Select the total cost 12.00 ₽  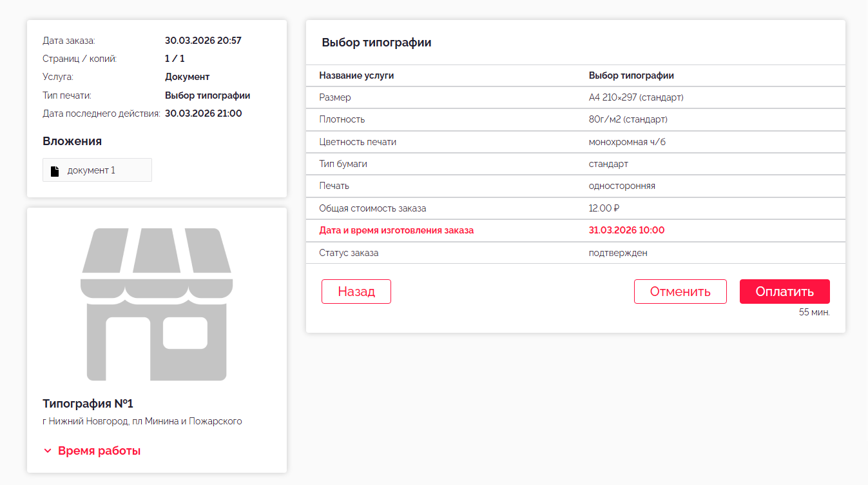(604, 208)
